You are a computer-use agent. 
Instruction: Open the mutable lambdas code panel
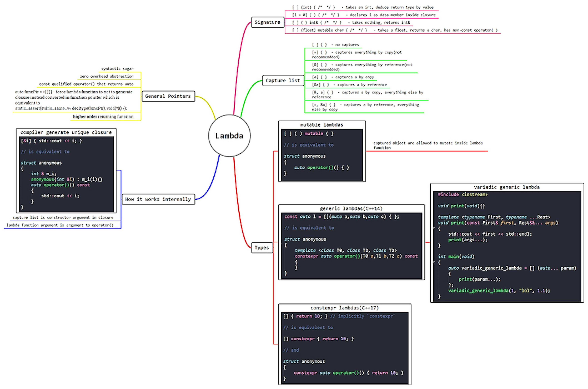pos(321,125)
